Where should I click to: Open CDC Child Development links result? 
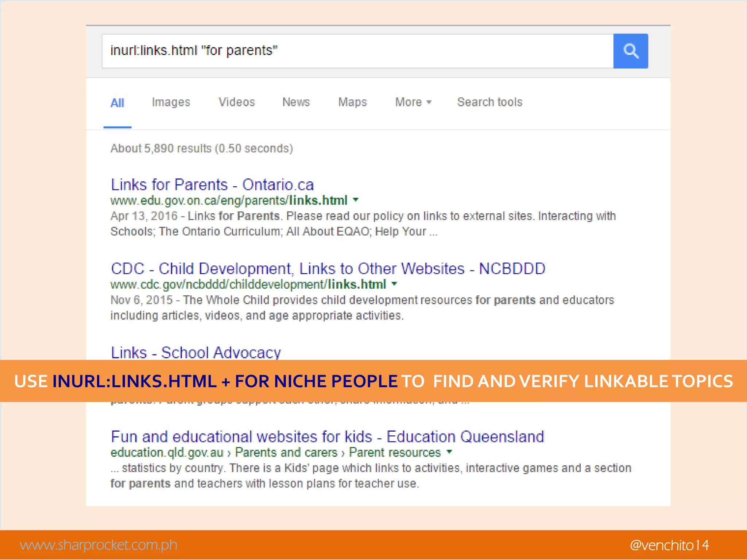pyautogui.click(x=328, y=269)
